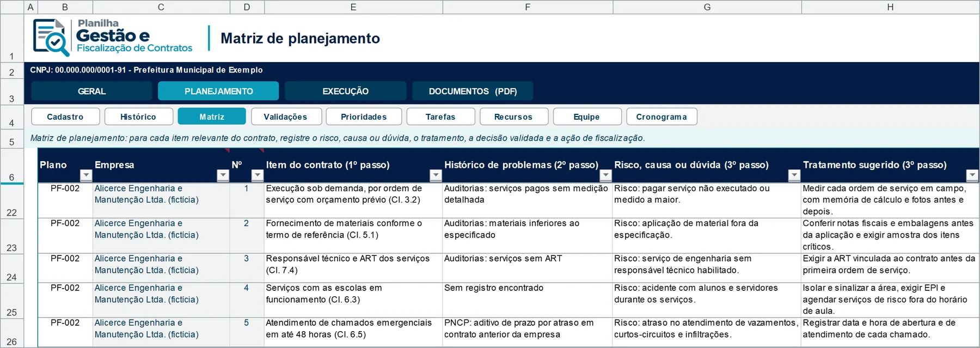Open the Recursos page
The width and height of the screenshot is (980, 348).
click(513, 117)
